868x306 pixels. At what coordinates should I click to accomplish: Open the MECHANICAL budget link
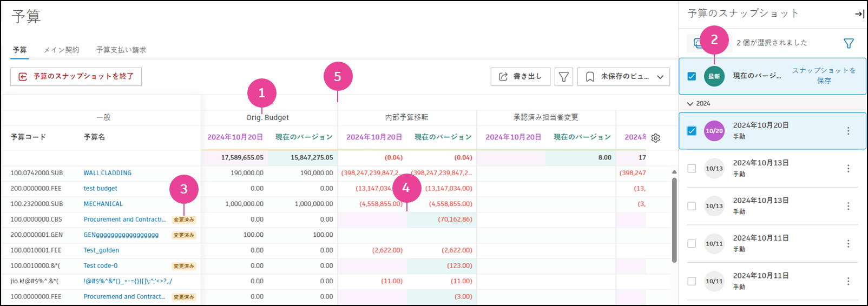tap(103, 204)
